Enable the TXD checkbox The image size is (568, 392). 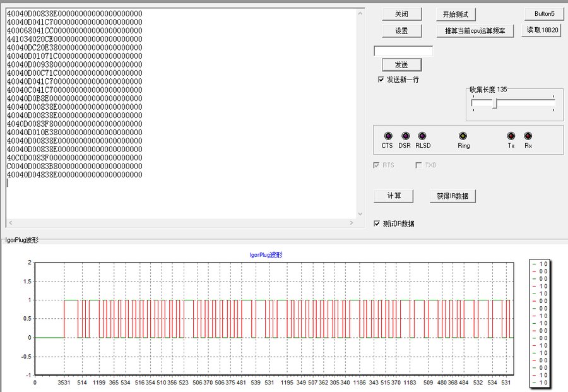tap(419, 165)
